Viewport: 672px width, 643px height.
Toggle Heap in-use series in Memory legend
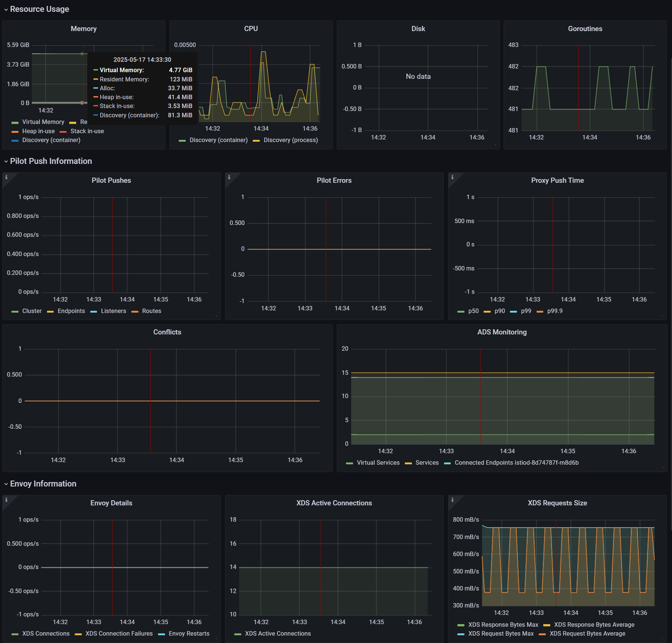click(x=38, y=131)
